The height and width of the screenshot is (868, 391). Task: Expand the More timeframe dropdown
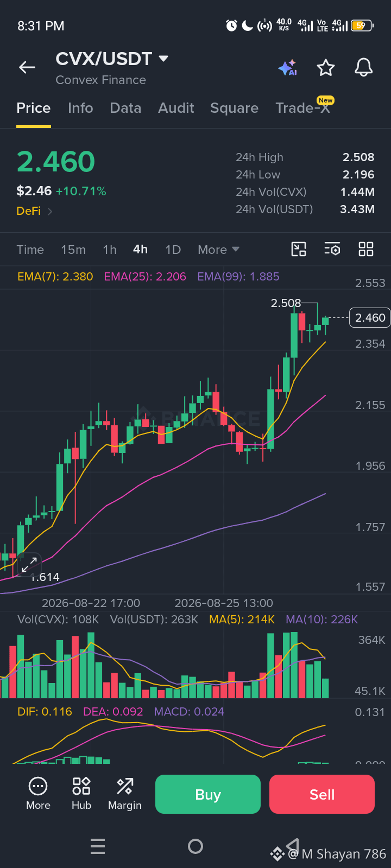218,250
